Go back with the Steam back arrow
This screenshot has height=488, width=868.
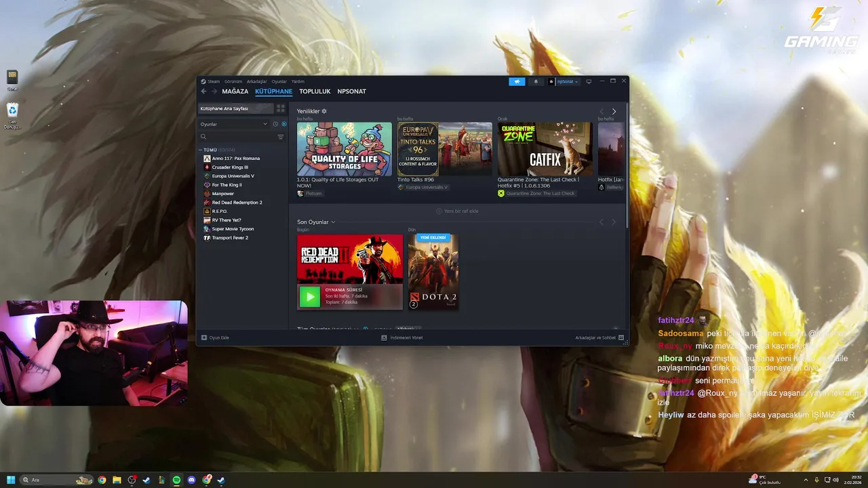203,91
